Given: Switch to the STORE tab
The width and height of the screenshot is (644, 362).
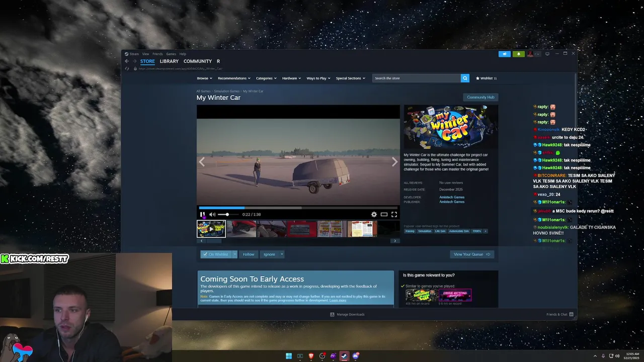Looking at the screenshot, I should [x=147, y=61].
